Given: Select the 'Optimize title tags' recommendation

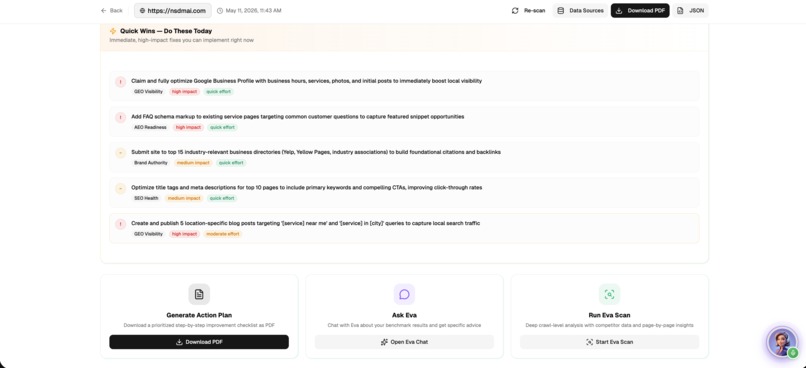Looking at the screenshot, I should [306, 188].
